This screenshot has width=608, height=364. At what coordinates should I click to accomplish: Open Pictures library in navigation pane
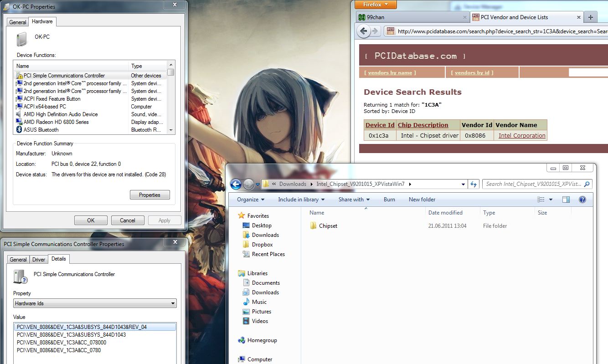(x=261, y=312)
